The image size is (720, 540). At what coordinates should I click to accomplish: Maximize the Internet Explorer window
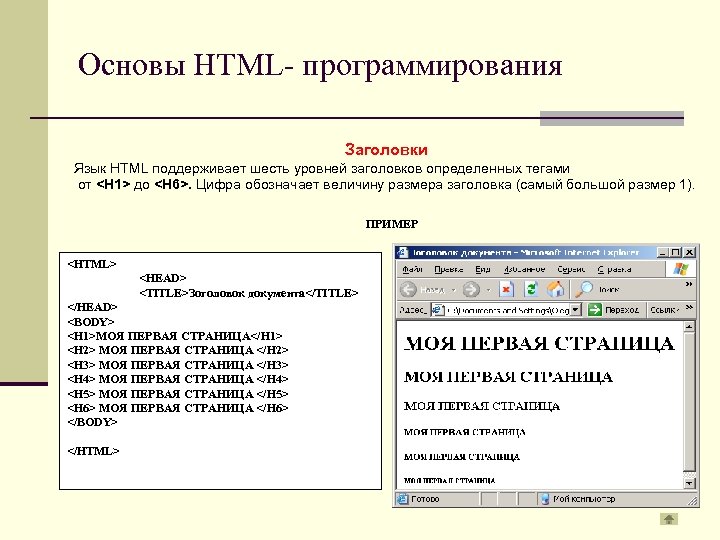click(675, 253)
